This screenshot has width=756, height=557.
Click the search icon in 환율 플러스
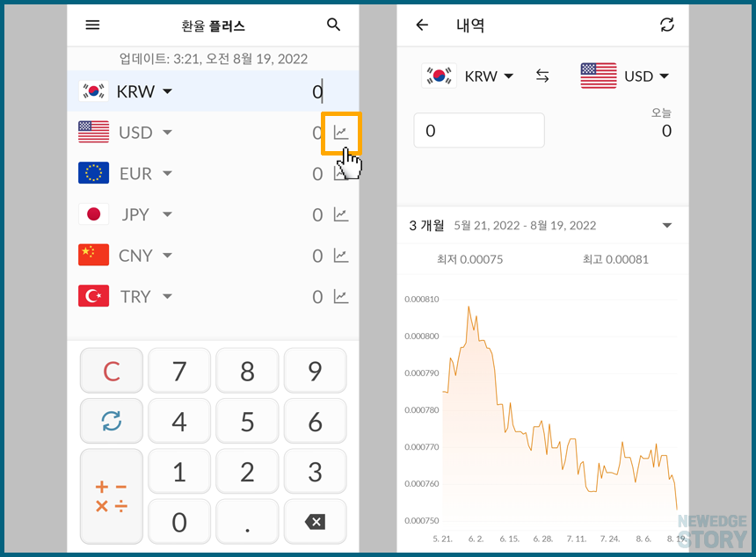333,25
